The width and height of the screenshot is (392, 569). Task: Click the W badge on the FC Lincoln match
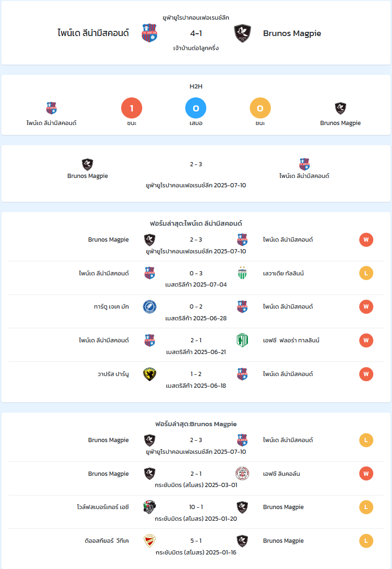(366, 473)
